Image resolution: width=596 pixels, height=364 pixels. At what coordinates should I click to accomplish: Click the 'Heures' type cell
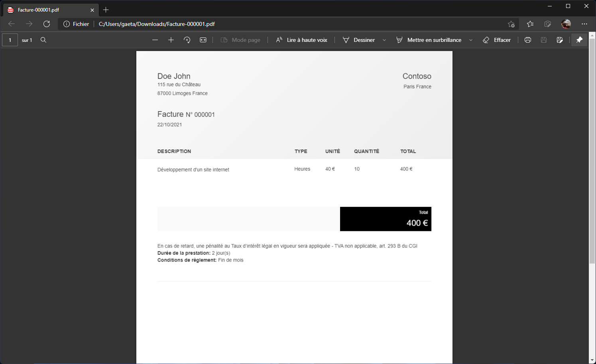(302, 169)
